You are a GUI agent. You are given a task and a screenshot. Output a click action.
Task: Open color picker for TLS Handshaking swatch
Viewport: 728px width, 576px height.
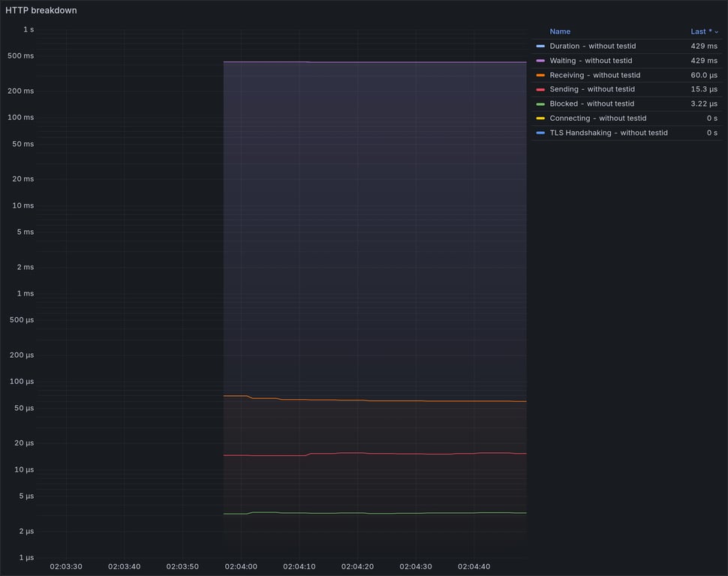540,133
